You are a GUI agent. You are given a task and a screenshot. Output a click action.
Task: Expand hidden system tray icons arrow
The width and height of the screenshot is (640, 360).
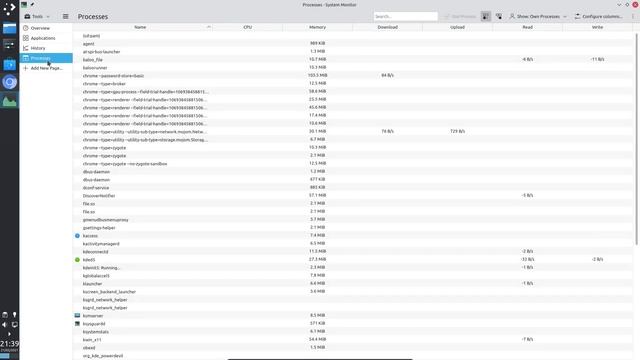click(9, 334)
